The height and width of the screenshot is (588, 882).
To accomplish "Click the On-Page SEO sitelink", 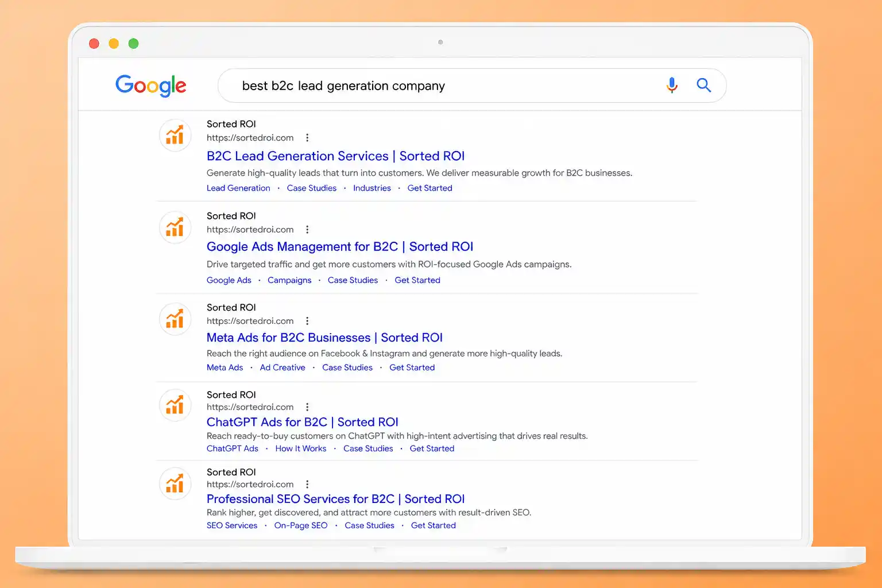I will [301, 525].
